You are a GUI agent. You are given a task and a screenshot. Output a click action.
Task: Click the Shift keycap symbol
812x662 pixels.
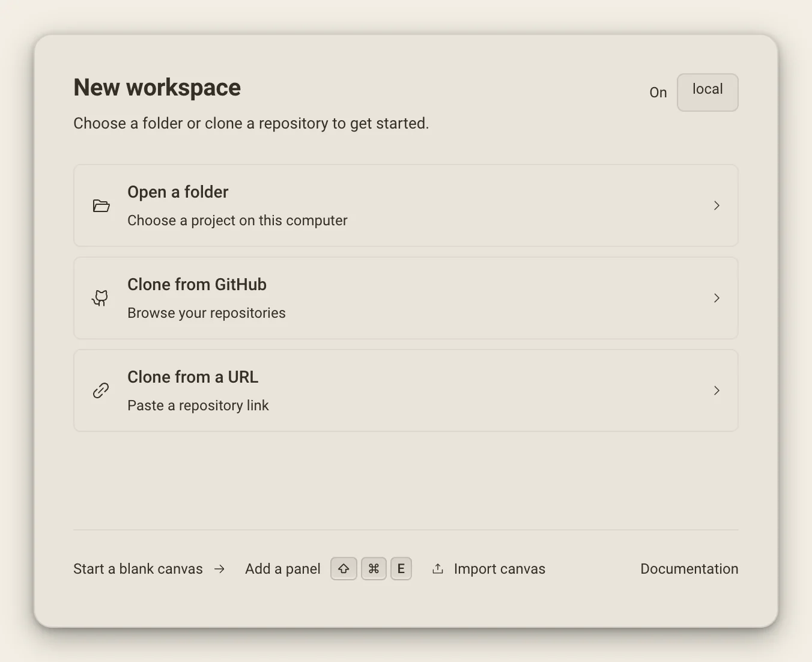coord(344,569)
